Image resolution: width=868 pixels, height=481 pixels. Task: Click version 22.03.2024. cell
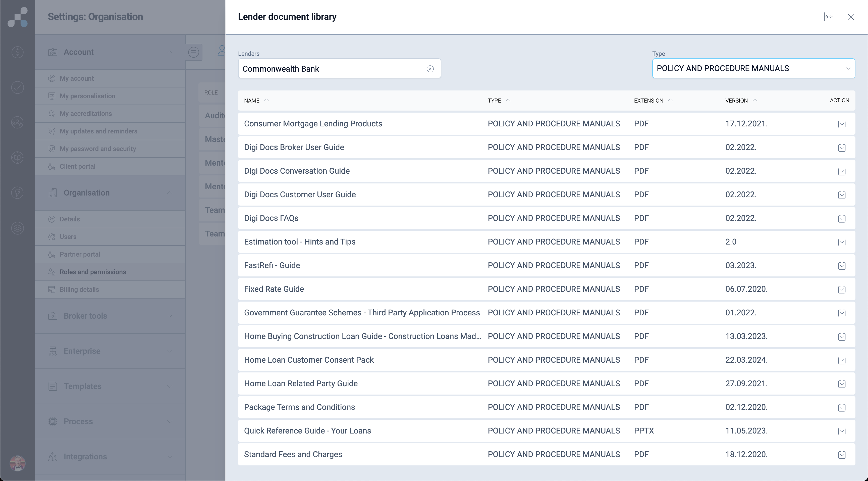point(746,360)
